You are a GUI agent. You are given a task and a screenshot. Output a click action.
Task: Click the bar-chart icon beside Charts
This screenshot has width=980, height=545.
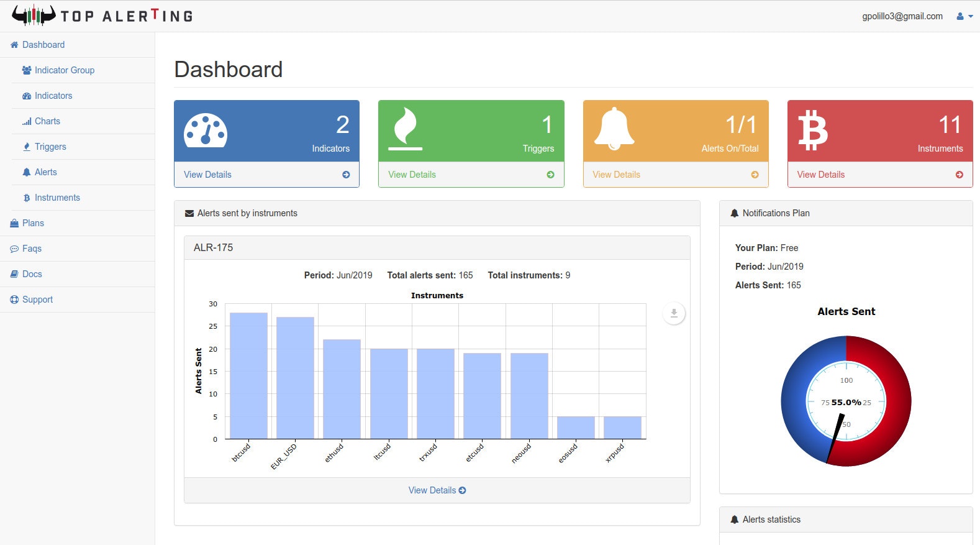pyautogui.click(x=27, y=122)
